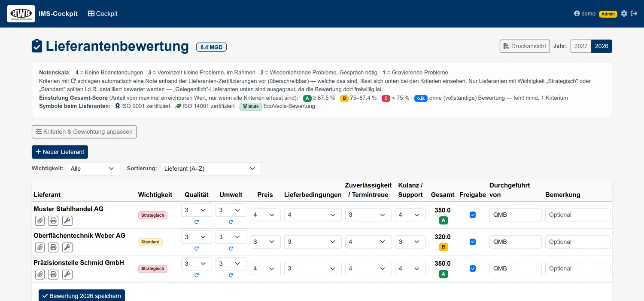Open the Druckansicht print view
The image size is (644, 301).
point(525,46)
